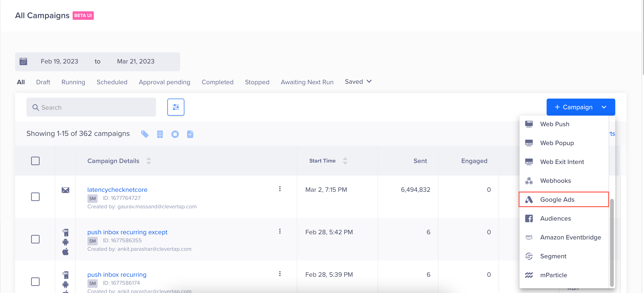644x293 pixels.
Task: Click the filter sliders icon button
Action: [x=176, y=107]
